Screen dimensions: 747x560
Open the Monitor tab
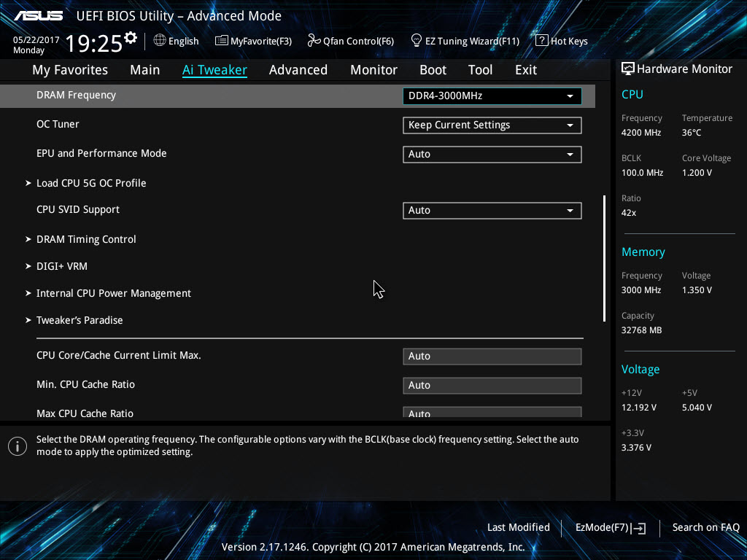click(x=373, y=70)
